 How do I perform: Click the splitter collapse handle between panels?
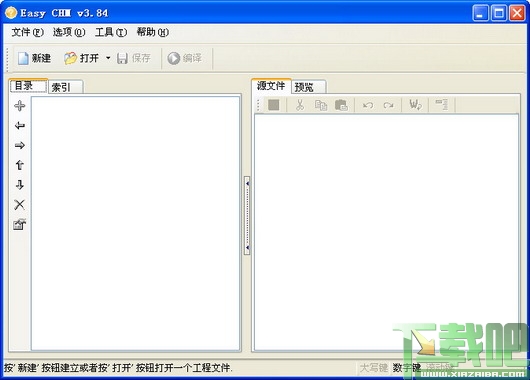[x=247, y=215]
